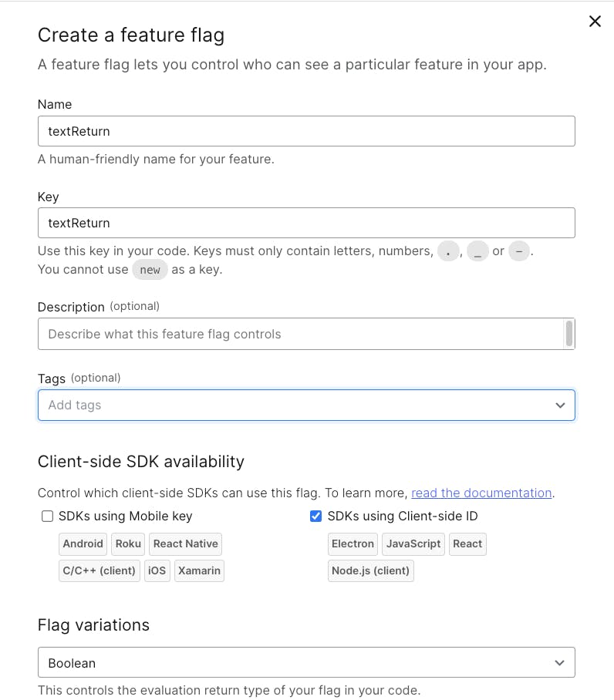Open the Boolean flag variations dropdown
Screen dimensions: 614x700
tap(306, 662)
